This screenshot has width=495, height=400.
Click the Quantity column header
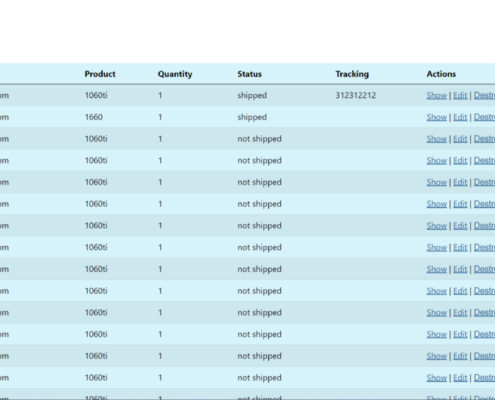point(175,74)
